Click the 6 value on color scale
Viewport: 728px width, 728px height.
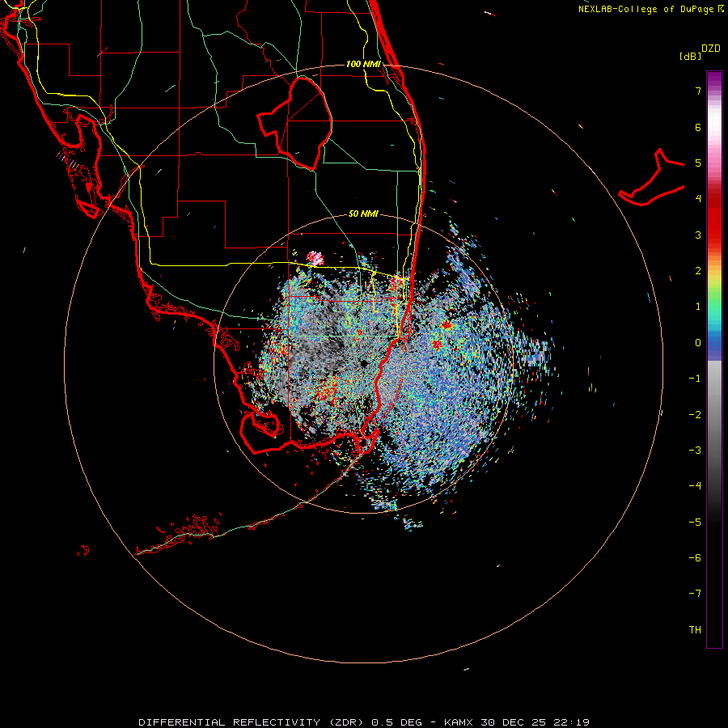pyautogui.click(x=698, y=127)
